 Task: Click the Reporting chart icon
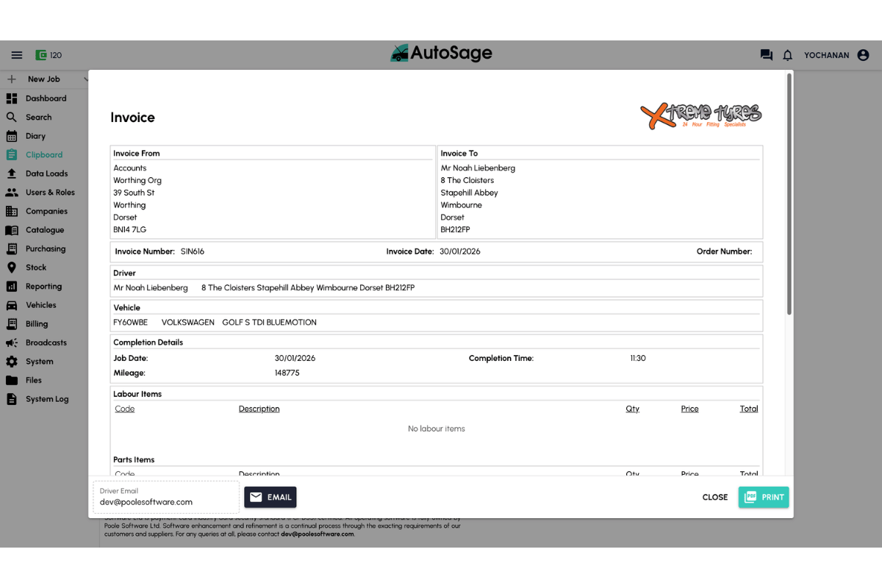coord(11,286)
